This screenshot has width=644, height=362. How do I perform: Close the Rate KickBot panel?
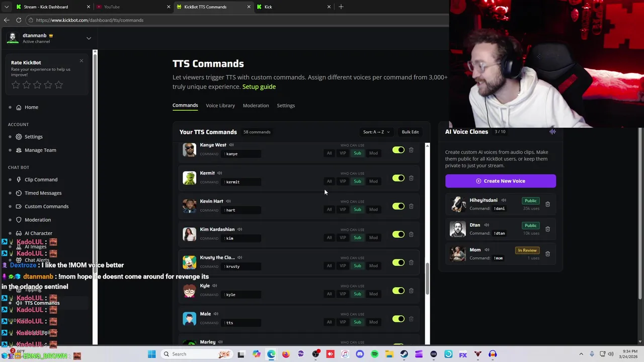(82, 61)
